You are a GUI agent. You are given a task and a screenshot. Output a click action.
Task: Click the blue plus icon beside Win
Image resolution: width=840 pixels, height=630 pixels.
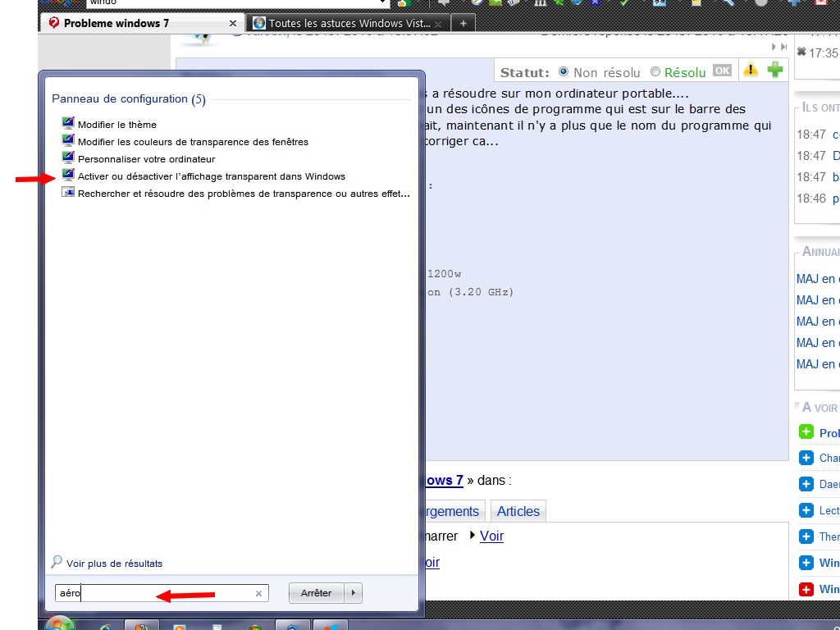(x=806, y=563)
